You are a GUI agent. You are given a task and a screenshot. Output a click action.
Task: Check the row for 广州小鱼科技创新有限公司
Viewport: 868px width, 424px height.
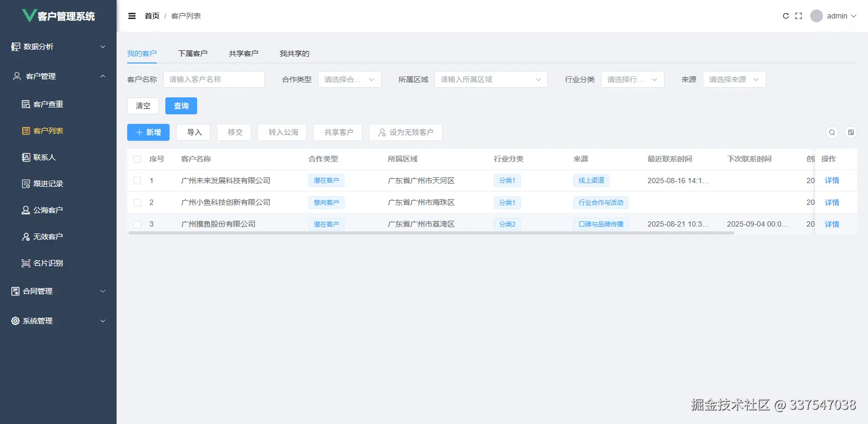click(137, 202)
